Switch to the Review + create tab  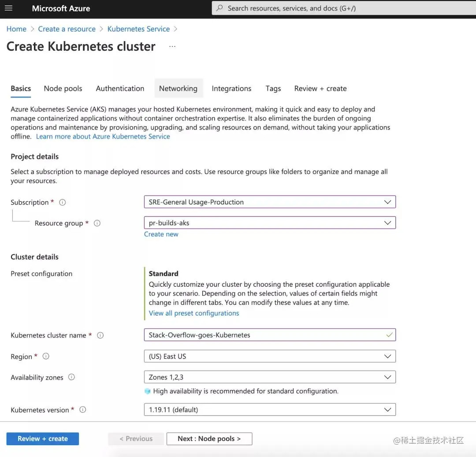320,89
